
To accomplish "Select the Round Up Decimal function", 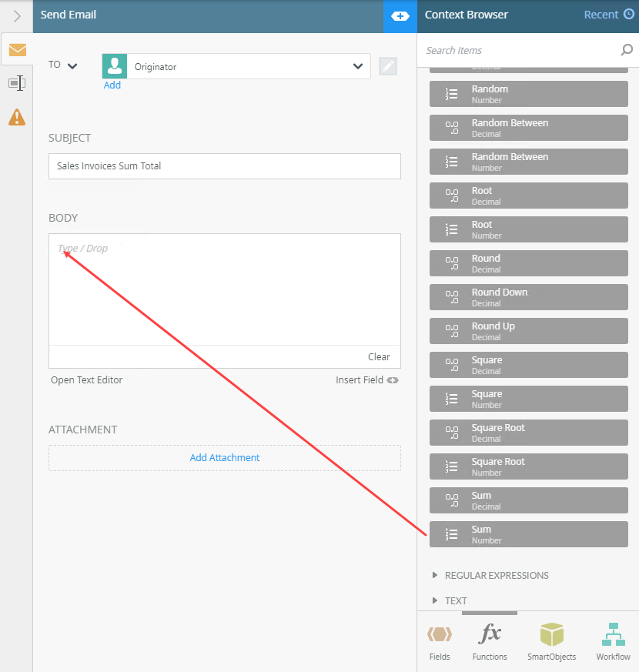I will 529,331.
